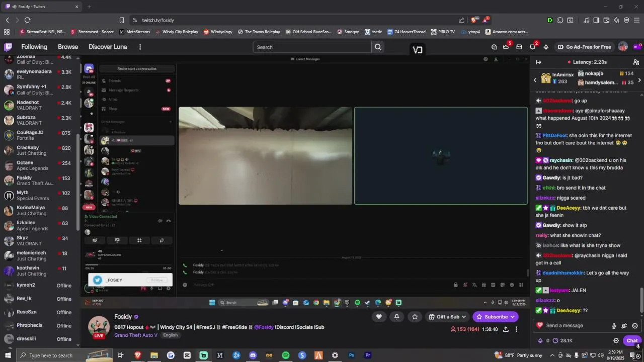Click the Brave Shields lion icon
The height and width of the screenshot is (362, 644).
[474, 20]
